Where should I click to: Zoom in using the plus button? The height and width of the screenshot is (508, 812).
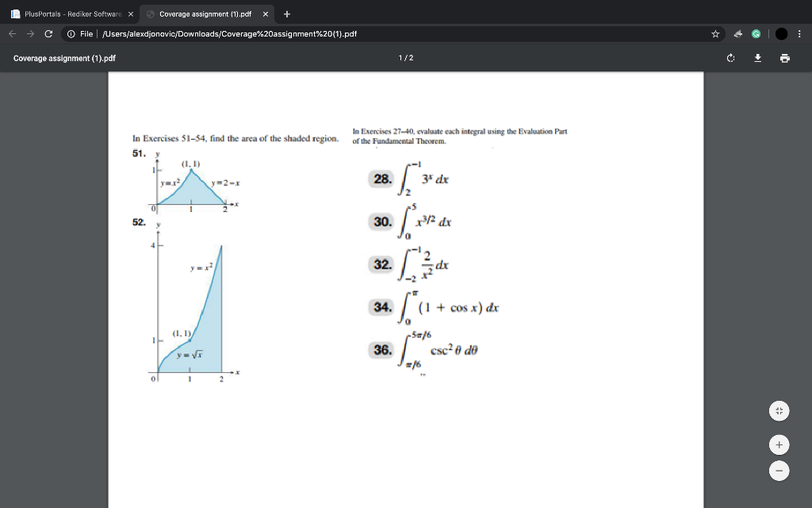pyautogui.click(x=779, y=444)
